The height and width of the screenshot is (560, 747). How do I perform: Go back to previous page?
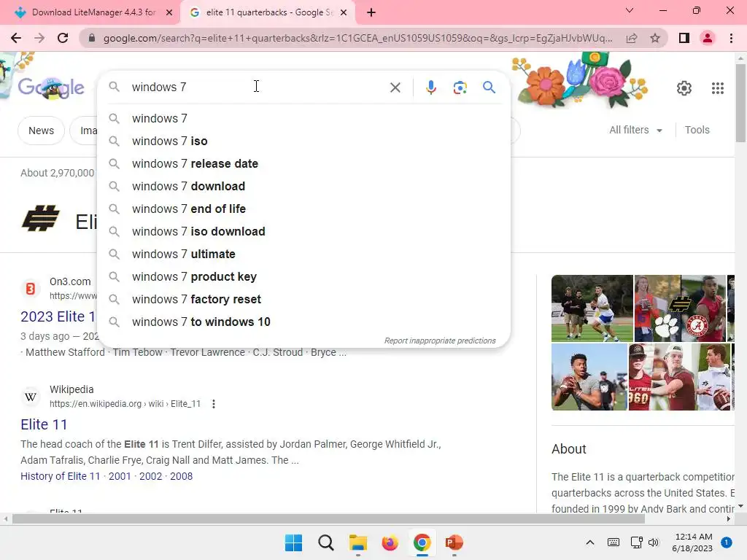[x=16, y=38]
